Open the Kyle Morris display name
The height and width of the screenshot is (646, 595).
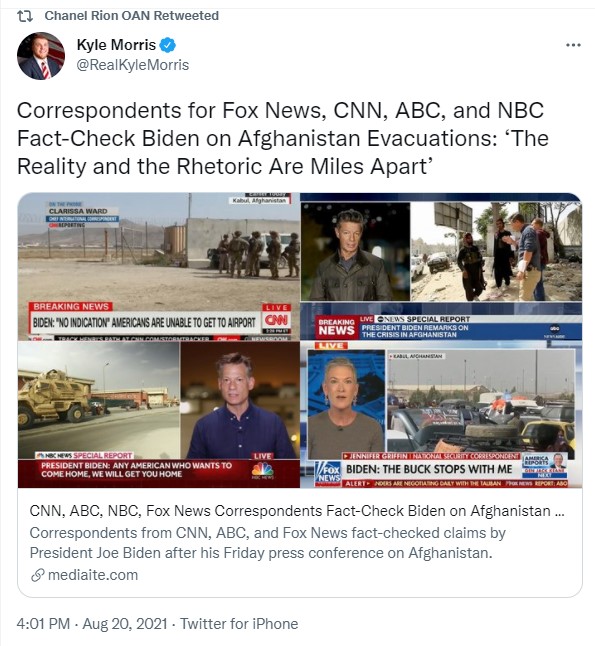[116, 44]
